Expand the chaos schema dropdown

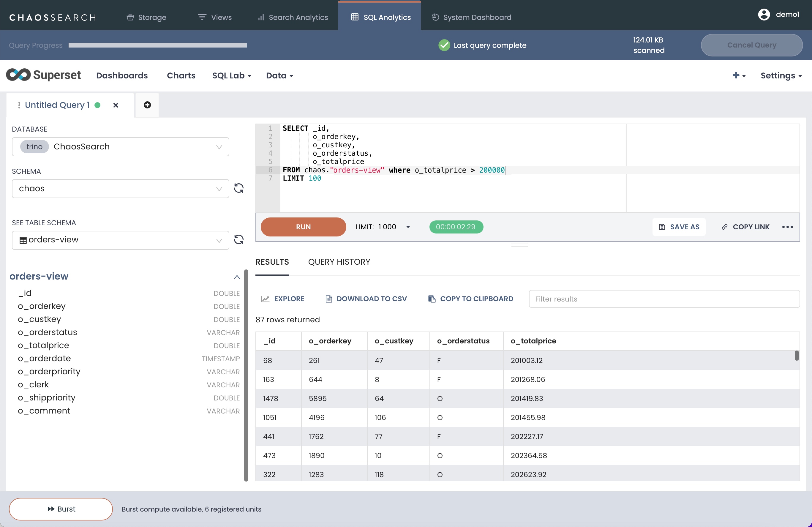pos(121,189)
